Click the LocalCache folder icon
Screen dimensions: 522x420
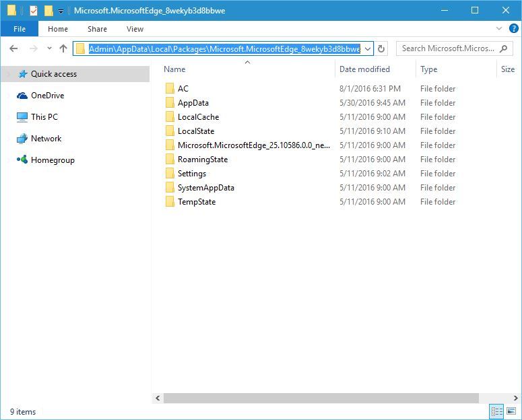[170, 116]
